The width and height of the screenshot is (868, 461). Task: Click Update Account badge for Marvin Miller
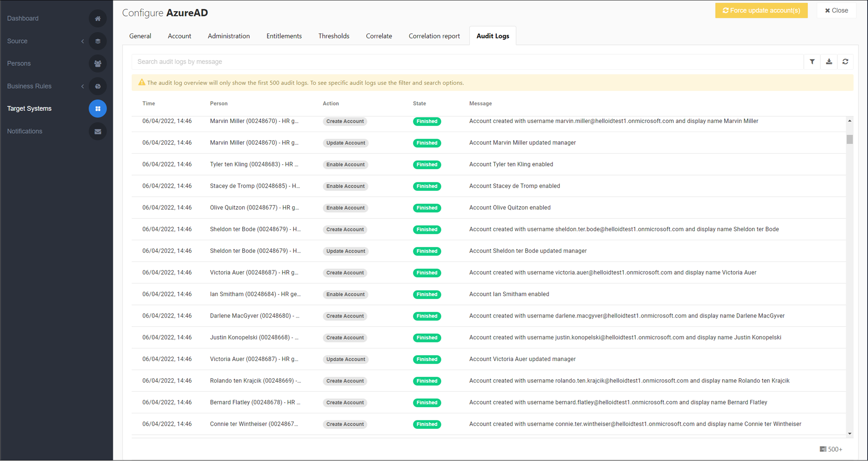[345, 143]
